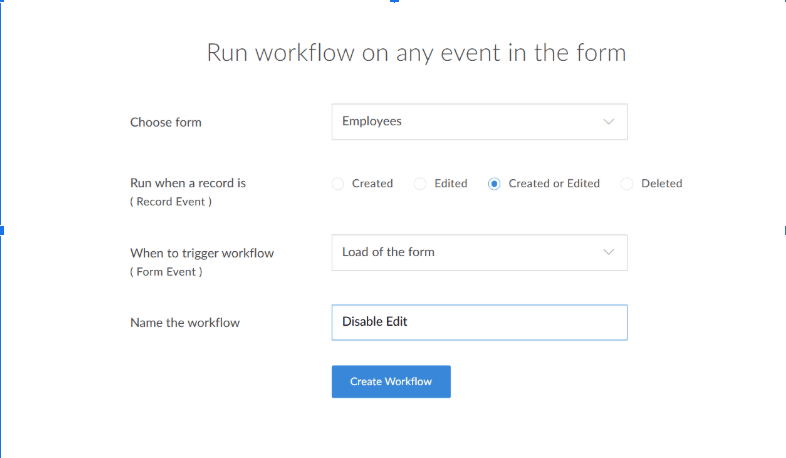The width and height of the screenshot is (786, 458).
Task: Open the Load of the form dropdown
Action: pyautogui.click(x=470, y=253)
